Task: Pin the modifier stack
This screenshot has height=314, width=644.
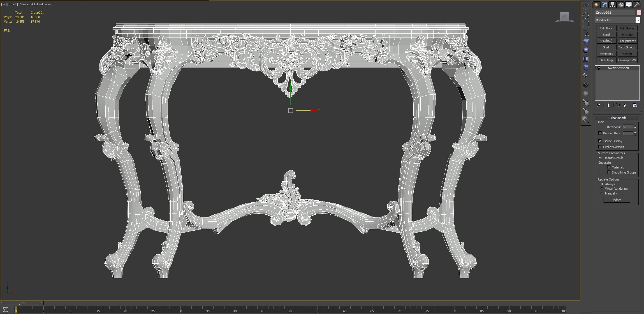Action: click(x=598, y=105)
